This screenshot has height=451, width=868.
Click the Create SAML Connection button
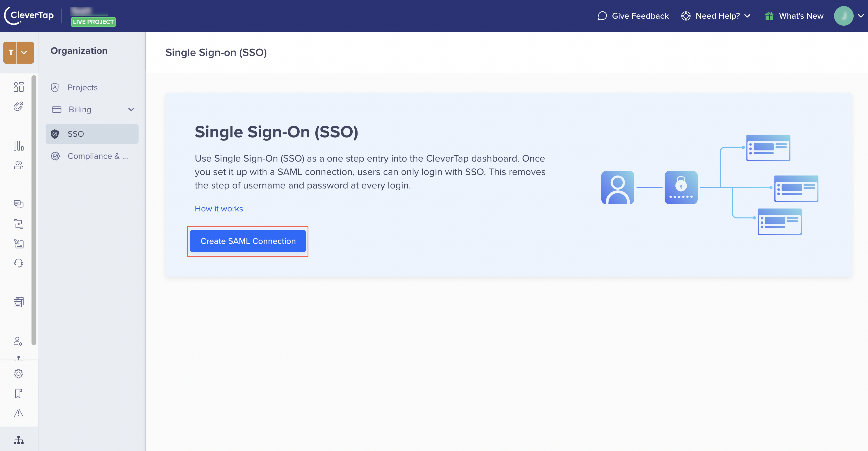coord(248,241)
